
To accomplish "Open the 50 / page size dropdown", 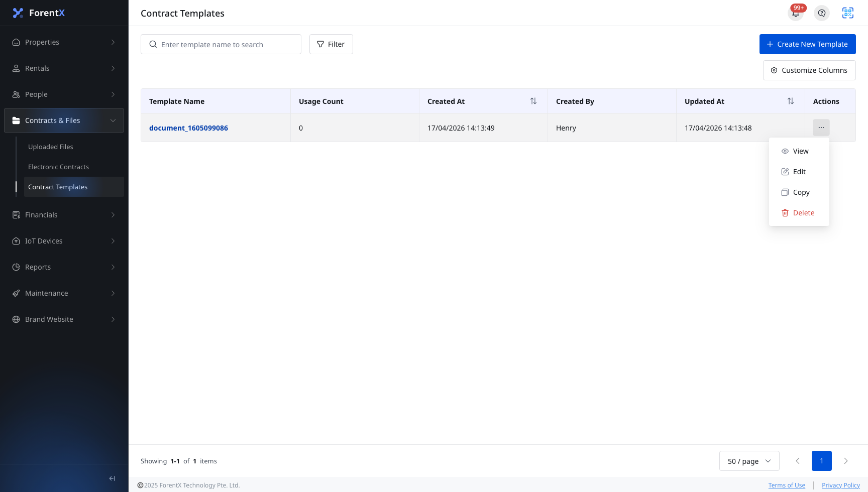I will 749,461.
